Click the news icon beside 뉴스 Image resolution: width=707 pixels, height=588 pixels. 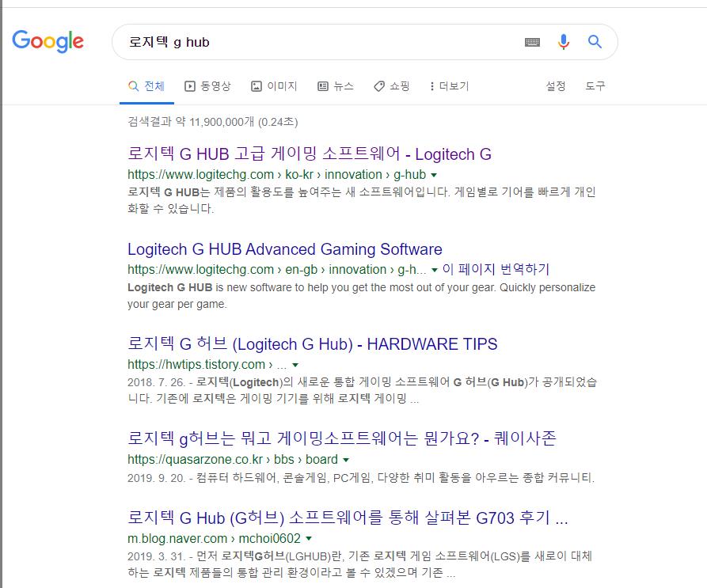tap(323, 86)
